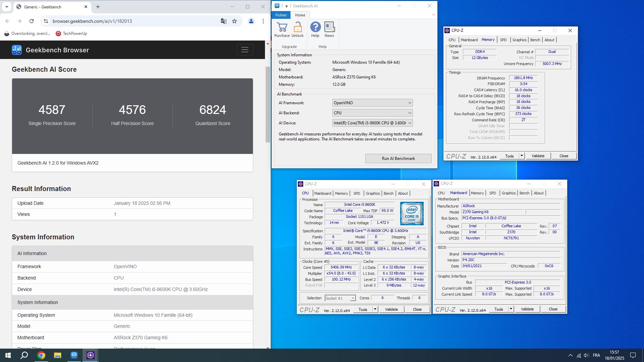This screenshot has height=362, width=644.
Task: Switch to SPD tab in CPU-Z Memory window
Action: pos(503,40)
